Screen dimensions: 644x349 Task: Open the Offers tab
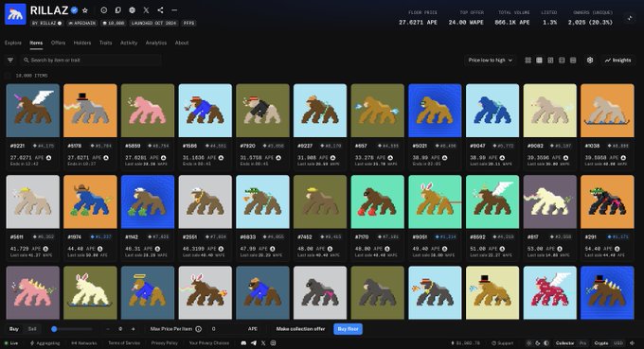coord(58,43)
